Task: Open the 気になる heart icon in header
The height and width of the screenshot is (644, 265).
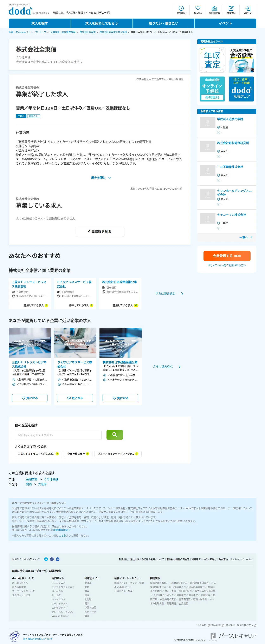Action: tap(198, 10)
